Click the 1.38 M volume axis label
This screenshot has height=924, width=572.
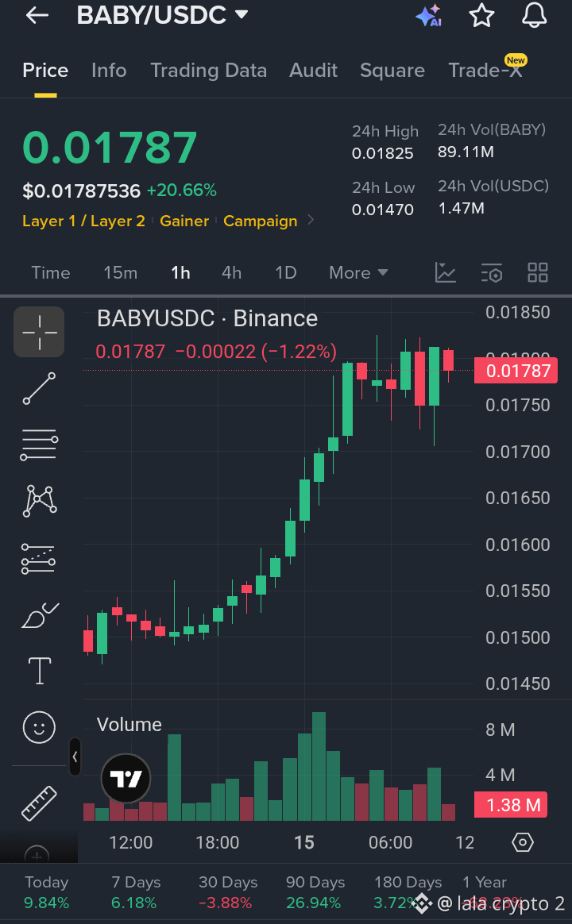coord(511,805)
